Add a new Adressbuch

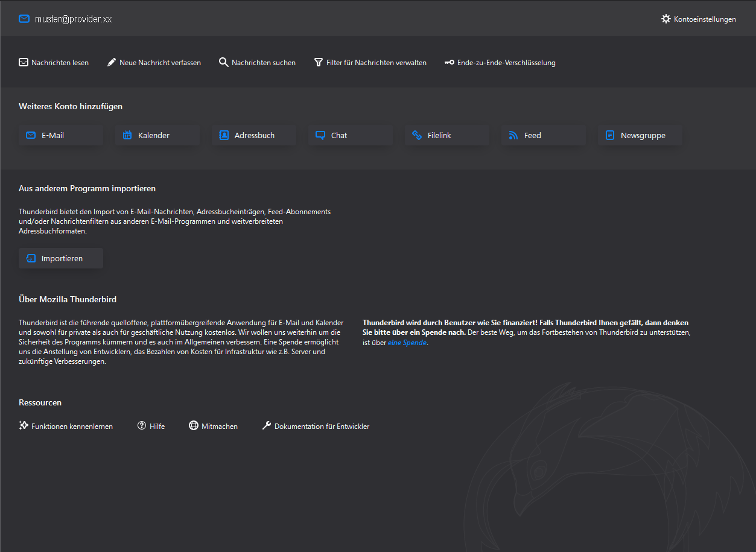tap(254, 135)
